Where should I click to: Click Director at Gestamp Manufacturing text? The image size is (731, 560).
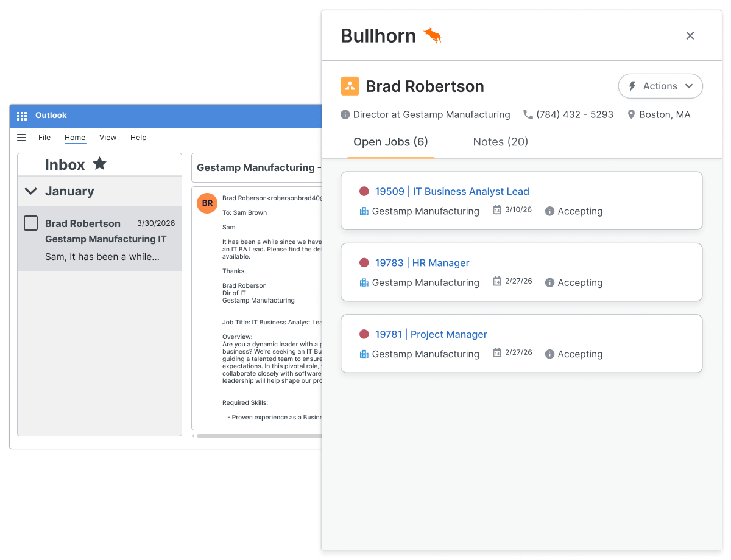432,114
